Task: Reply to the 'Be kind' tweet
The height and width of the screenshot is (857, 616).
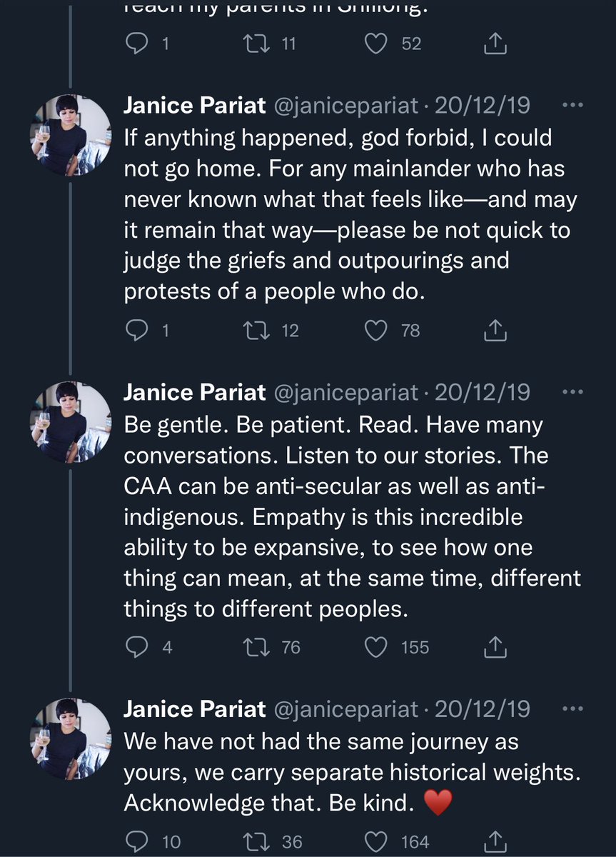Action: coord(136,841)
